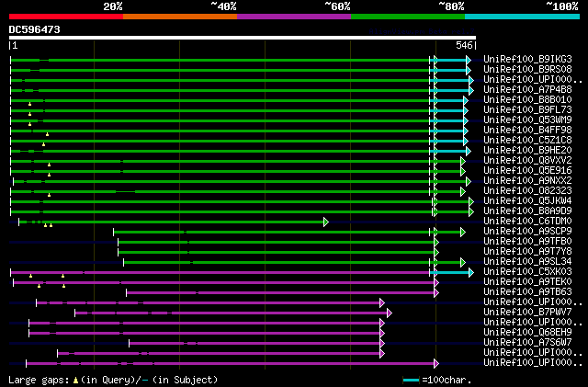
Task: Select hit label UniRef100_C6TDM0
Action: [x=527, y=222]
